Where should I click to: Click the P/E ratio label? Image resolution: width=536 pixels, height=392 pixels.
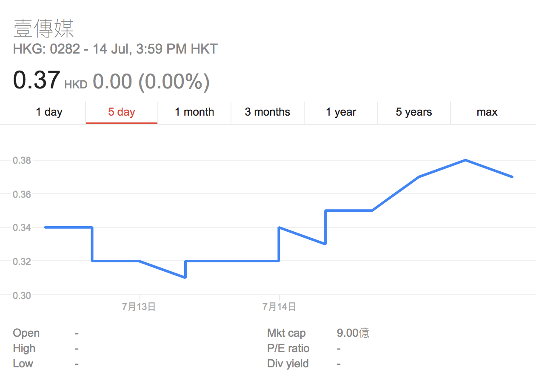pos(288,348)
